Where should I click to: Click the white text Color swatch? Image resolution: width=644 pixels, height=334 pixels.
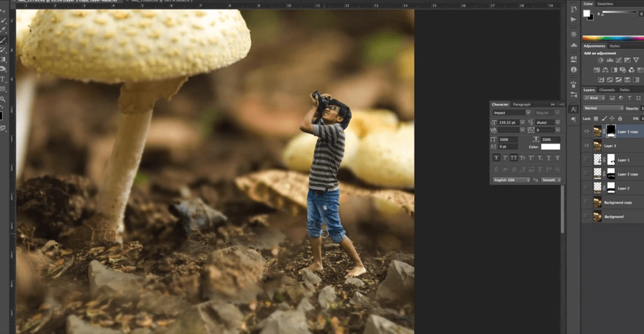550,147
